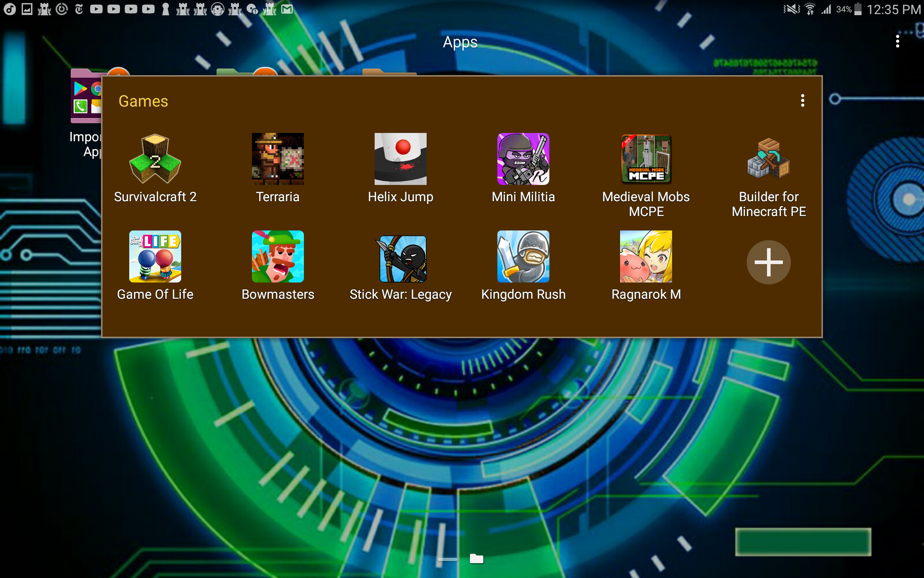Viewport: 924px width, 578px height.
Task: Tap the Wi-Fi status icon
Action: [x=810, y=9]
